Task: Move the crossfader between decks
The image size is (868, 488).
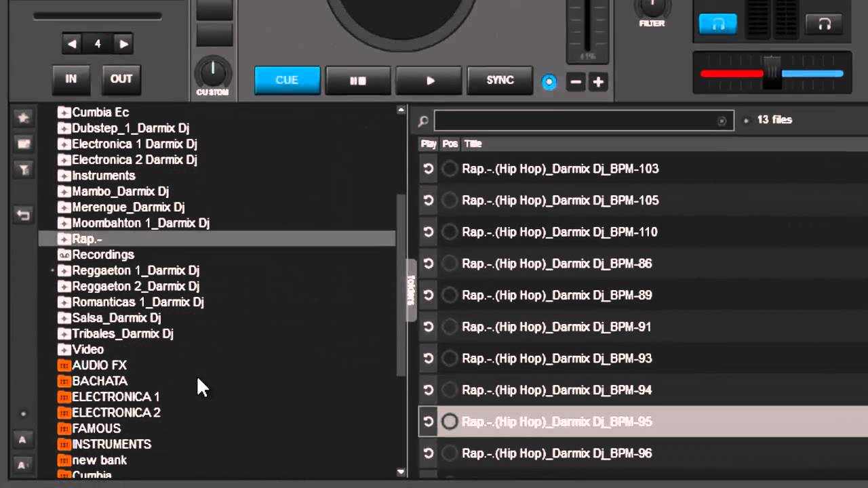Action: pos(772,75)
